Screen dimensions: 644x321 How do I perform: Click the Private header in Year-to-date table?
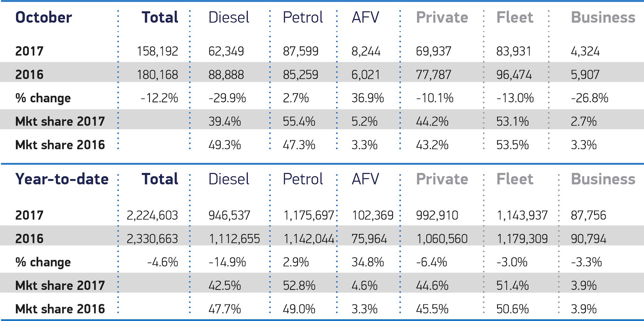(x=442, y=179)
